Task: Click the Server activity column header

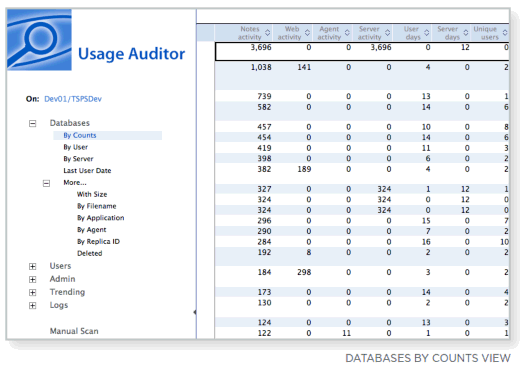Action: 373,33
